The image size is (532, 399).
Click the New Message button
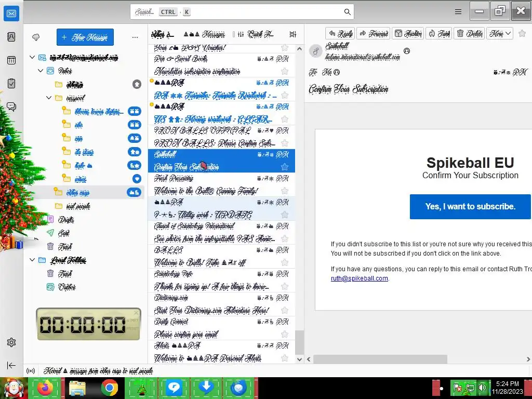click(x=85, y=37)
